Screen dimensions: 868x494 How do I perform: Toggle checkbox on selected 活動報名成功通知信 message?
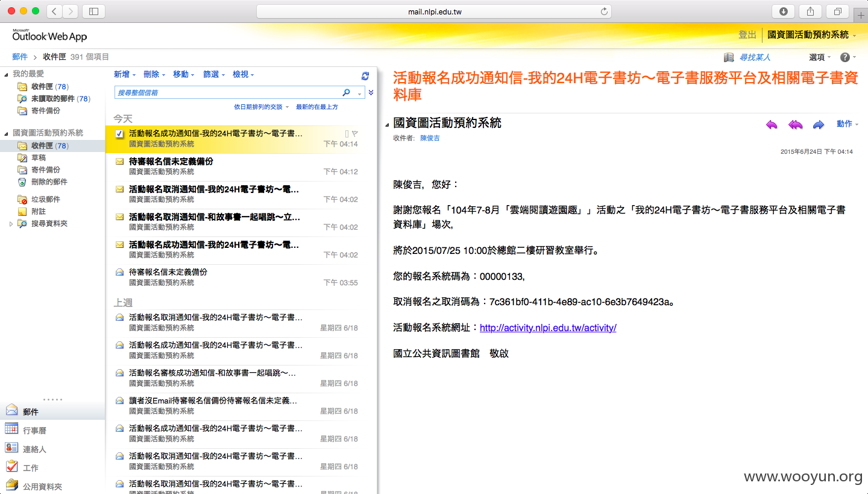(119, 134)
